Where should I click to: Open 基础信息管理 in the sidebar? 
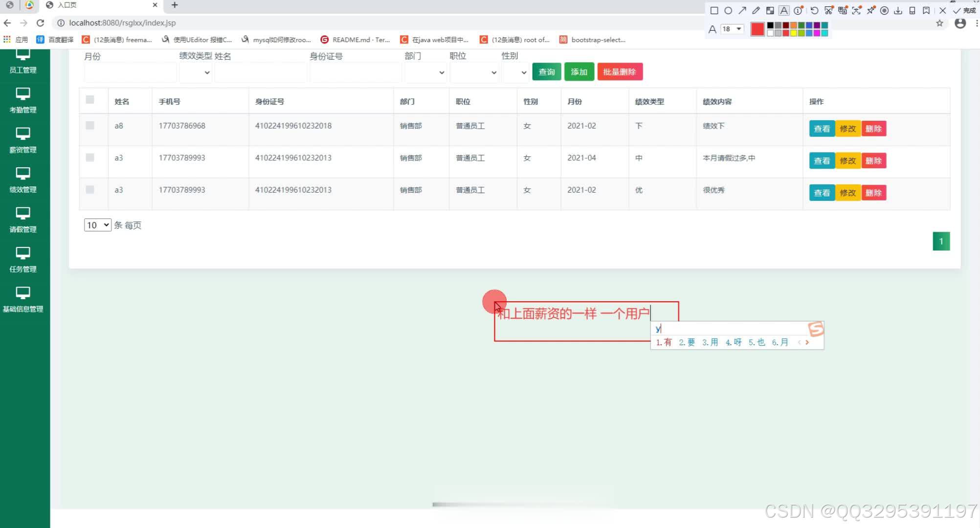[23, 300]
